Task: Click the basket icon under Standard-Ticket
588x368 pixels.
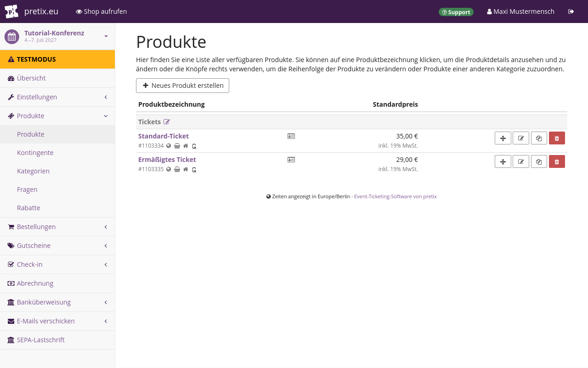Action: (177, 146)
